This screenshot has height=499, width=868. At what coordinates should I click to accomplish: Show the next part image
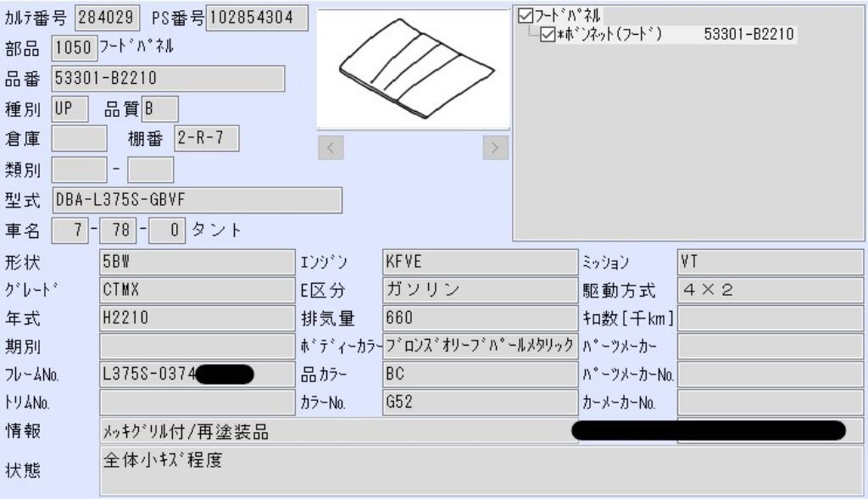495,147
